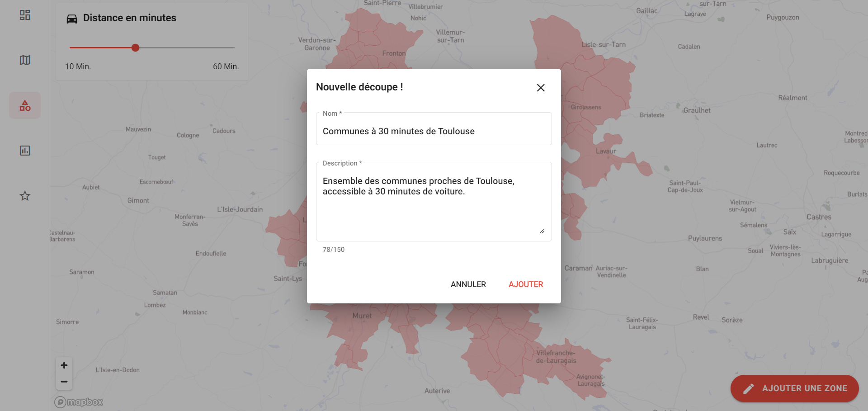Open the dashboard view from the sidebar
Screen dimensions: 868x411
[25, 15]
